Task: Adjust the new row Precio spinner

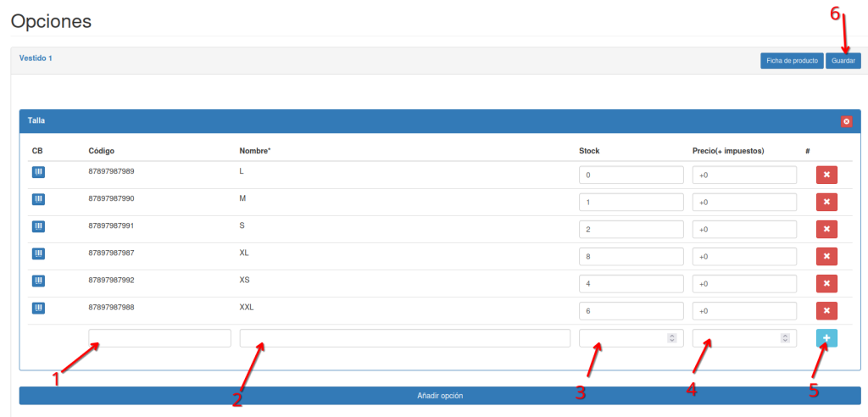Action: click(x=785, y=338)
